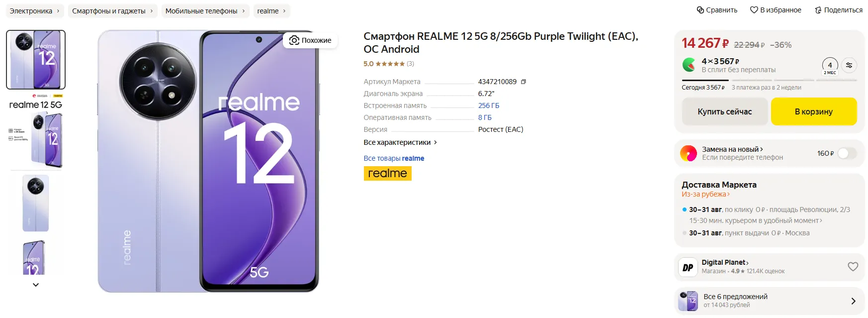868x318 pixels.
Task: Add product to favorites via heart icon
Action: point(754,10)
